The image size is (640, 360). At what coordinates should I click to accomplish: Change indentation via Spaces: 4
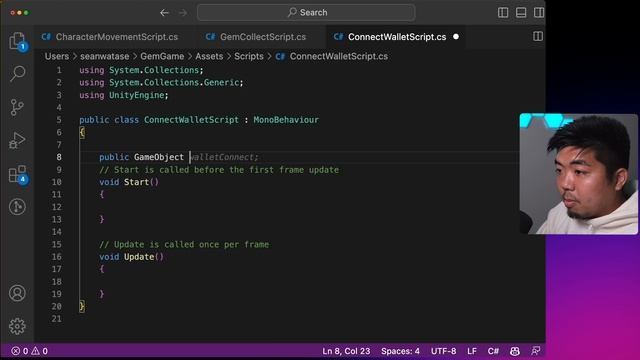point(400,351)
